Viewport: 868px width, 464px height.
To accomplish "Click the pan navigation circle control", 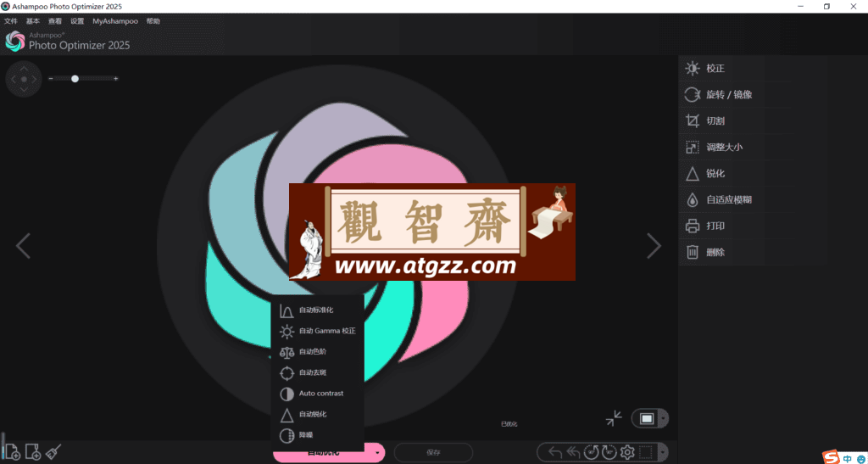I will pyautogui.click(x=24, y=79).
